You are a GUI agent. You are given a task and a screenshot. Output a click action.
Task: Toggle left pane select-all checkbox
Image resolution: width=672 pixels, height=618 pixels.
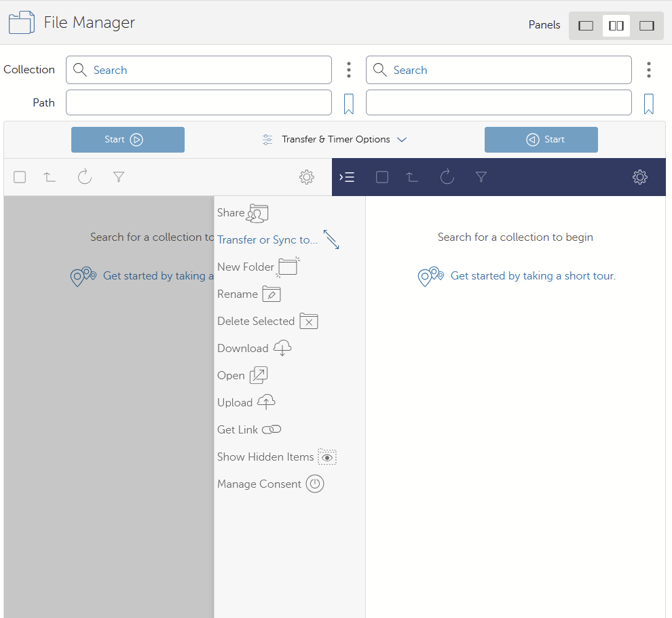click(x=20, y=177)
